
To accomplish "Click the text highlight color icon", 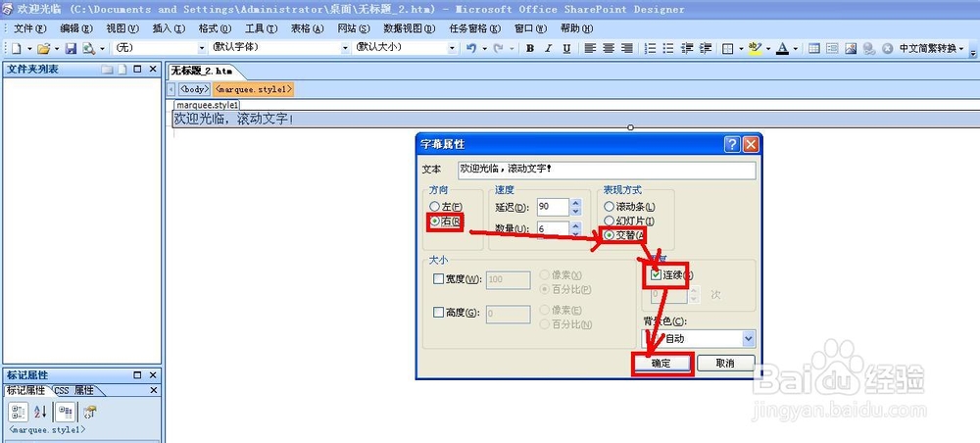I will point(755,48).
